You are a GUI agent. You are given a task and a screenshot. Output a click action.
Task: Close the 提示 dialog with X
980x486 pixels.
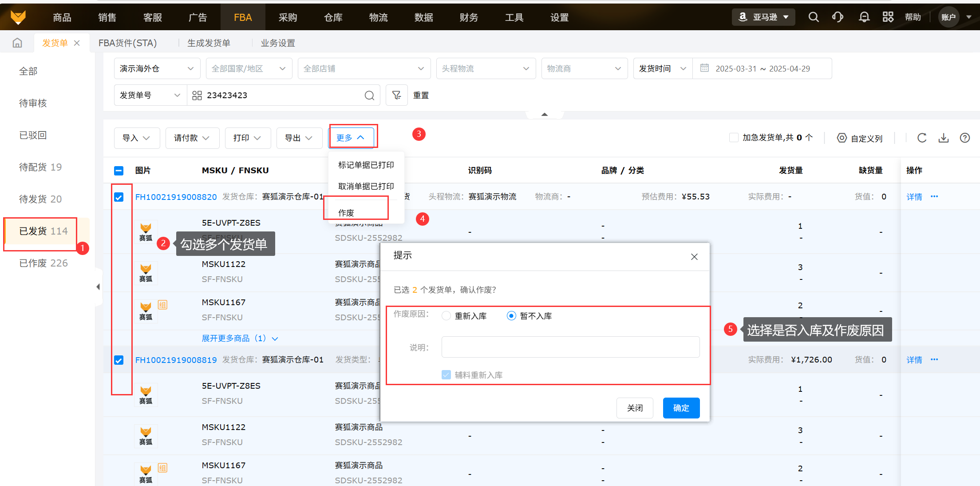click(x=694, y=257)
